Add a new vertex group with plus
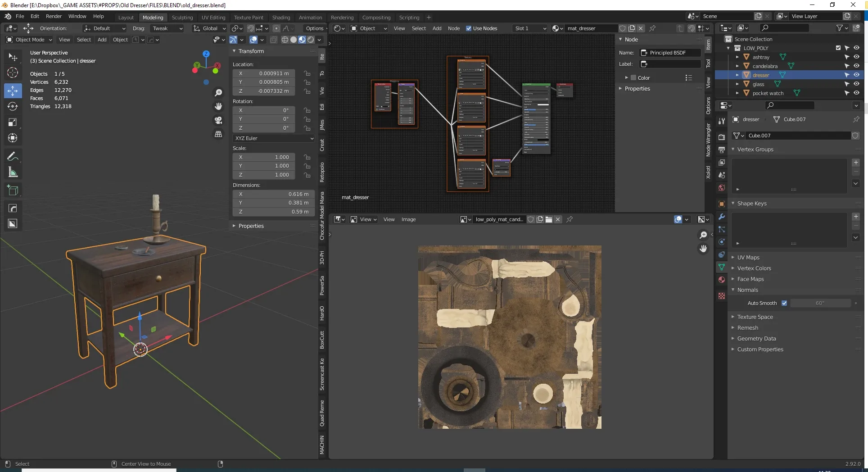Viewport: 868px width, 472px height. coord(856,163)
